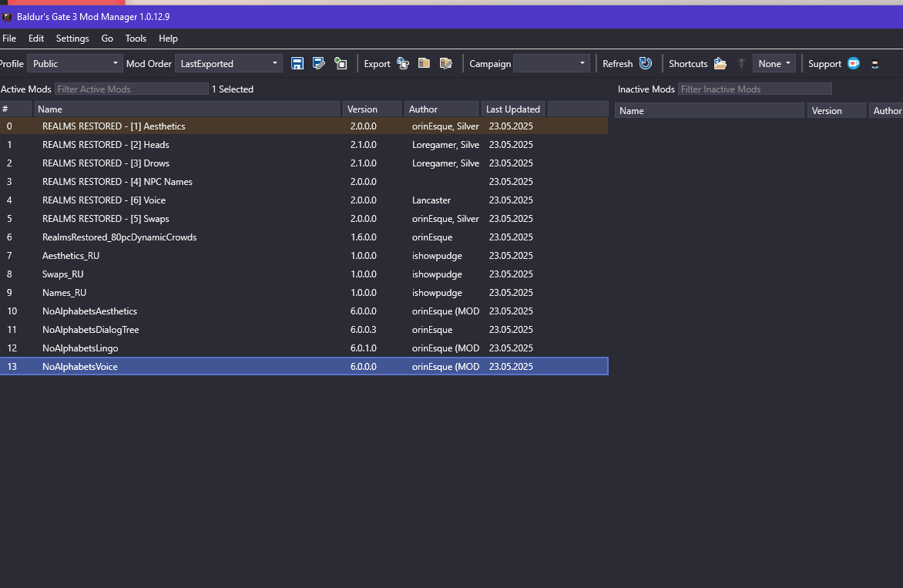903x588 pixels.
Task: Click the Refresh label in the toolbar
Action: point(617,64)
